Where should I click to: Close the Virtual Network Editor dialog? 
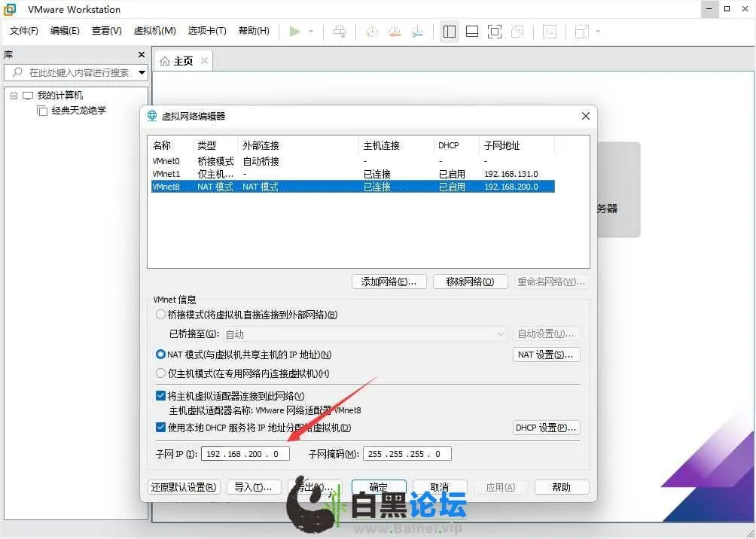point(585,116)
